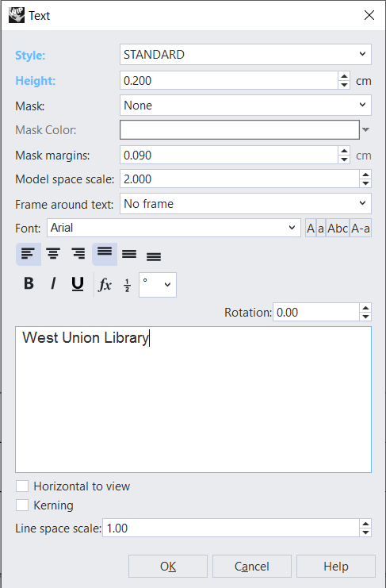The image size is (386, 588).
Task: Close the Text dialog window
Action: [369, 15]
